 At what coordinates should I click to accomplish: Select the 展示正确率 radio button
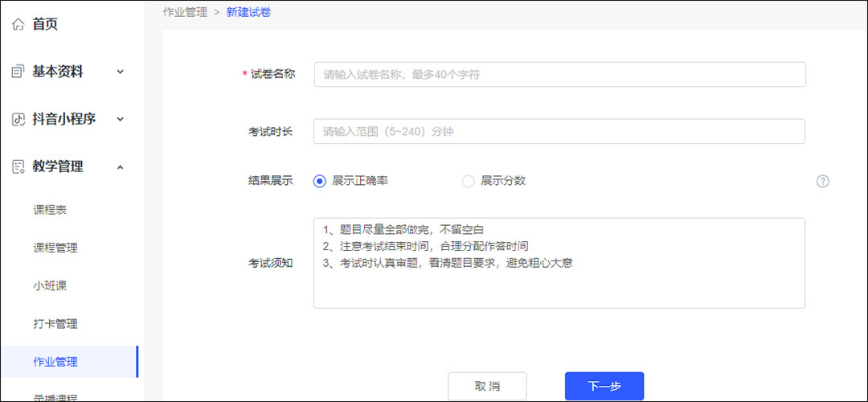[319, 181]
